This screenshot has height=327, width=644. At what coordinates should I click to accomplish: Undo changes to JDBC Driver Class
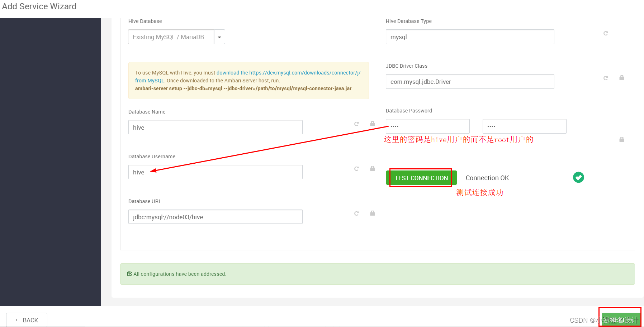point(606,78)
